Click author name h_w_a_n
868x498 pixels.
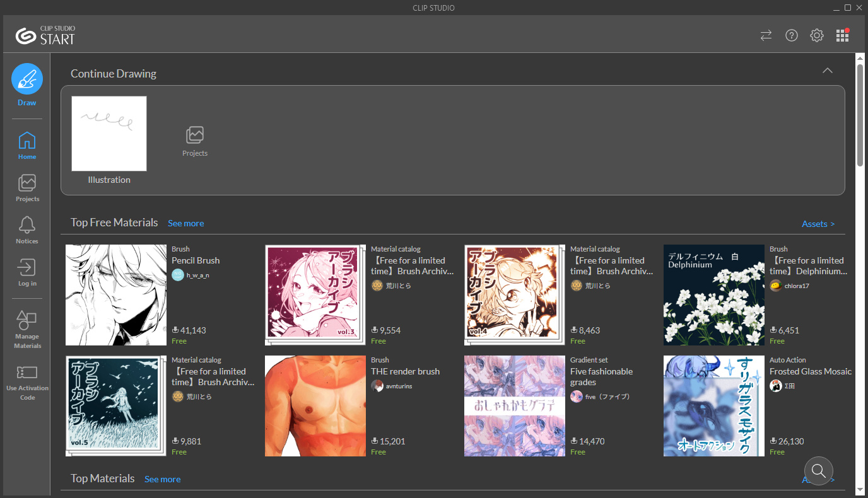tap(198, 275)
